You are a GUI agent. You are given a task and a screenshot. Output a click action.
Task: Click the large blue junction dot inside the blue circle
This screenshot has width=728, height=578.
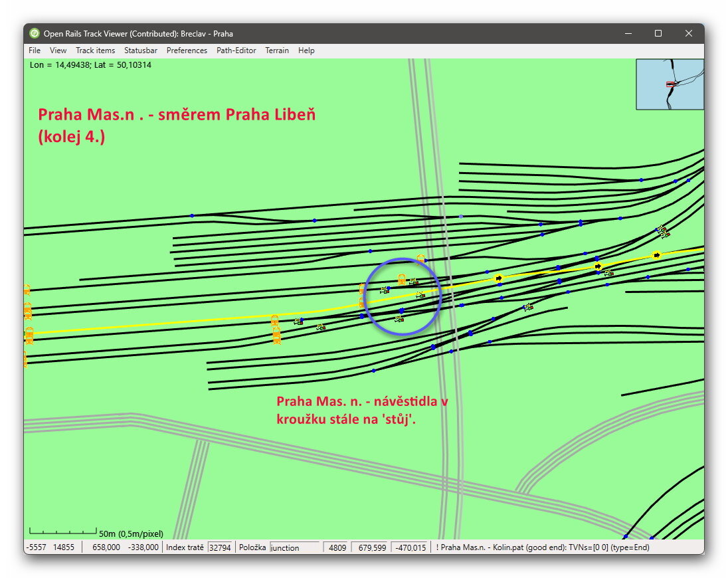click(x=401, y=310)
